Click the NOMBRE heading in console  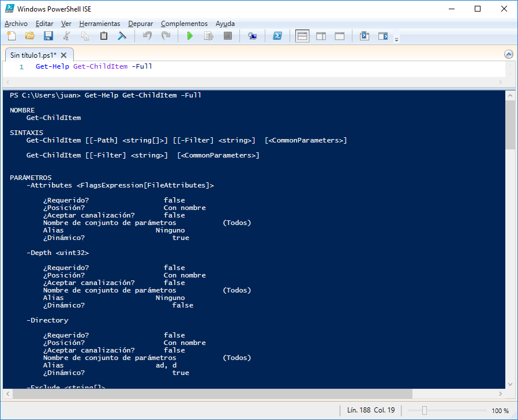point(22,110)
